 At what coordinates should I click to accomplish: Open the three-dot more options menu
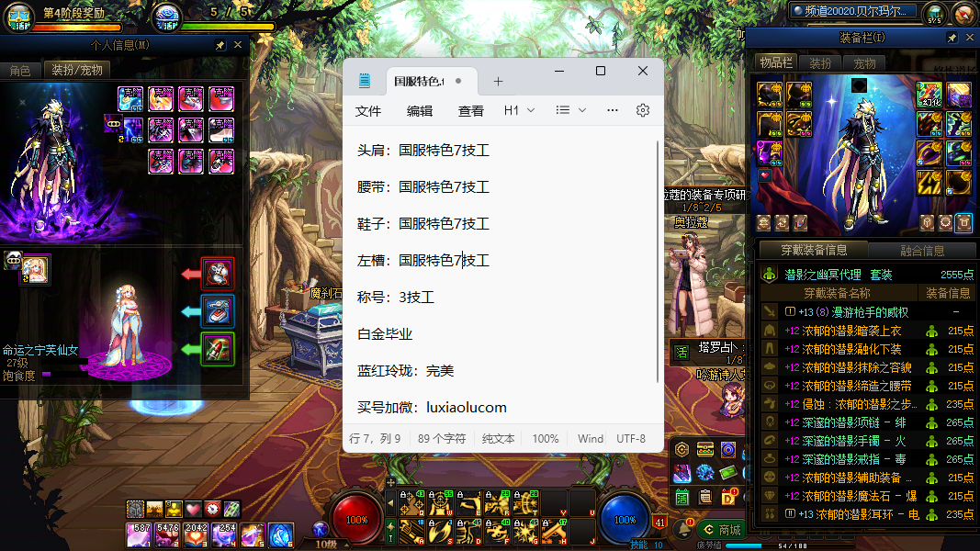click(x=613, y=110)
